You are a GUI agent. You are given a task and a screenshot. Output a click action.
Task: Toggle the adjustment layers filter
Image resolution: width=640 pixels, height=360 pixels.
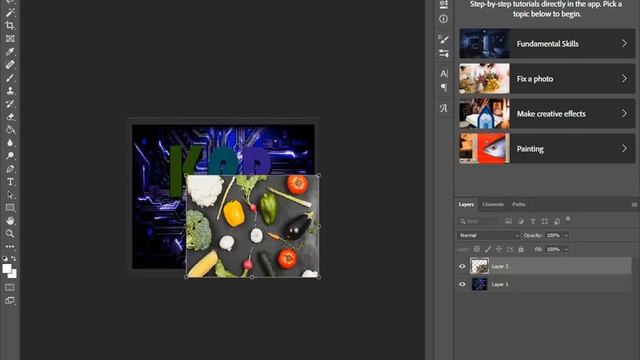(x=520, y=221)
